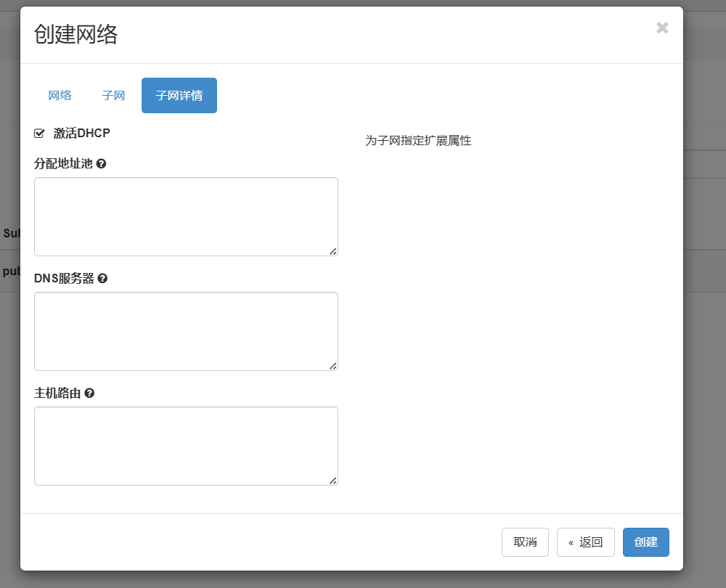Click the resize handle of the DNS服务器 box
The width and height of the screenshot is (726, 588).
coord(333,365)
